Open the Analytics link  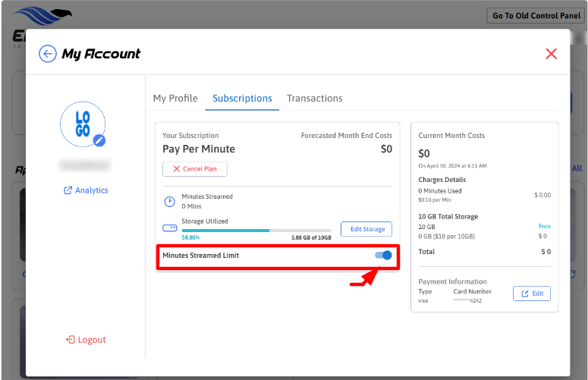pos(86,190)
